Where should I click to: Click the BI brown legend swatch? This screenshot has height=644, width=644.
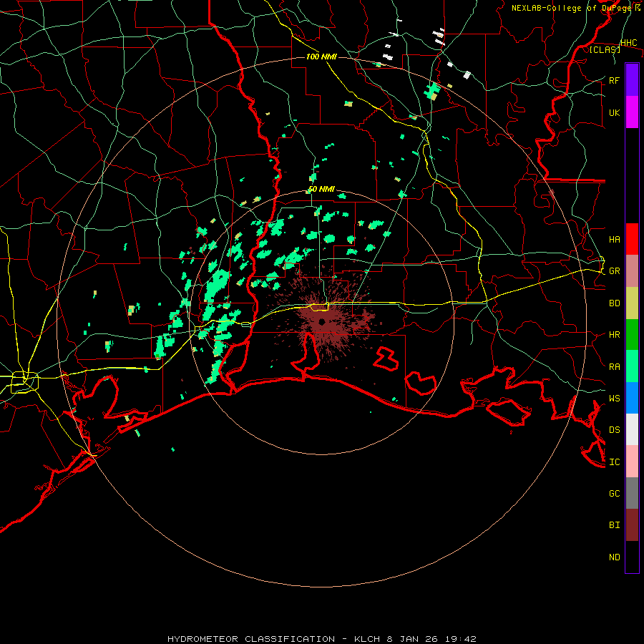tap(632, 525)
